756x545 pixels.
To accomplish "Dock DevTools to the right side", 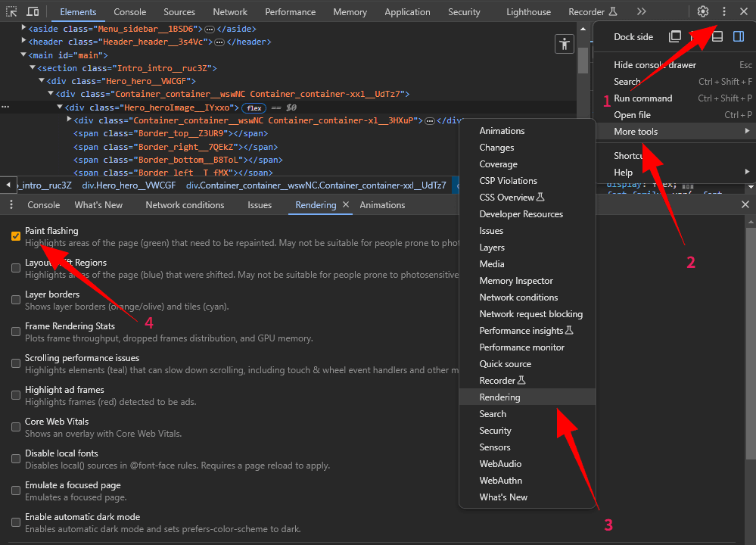I will click(x=739, y=36).
